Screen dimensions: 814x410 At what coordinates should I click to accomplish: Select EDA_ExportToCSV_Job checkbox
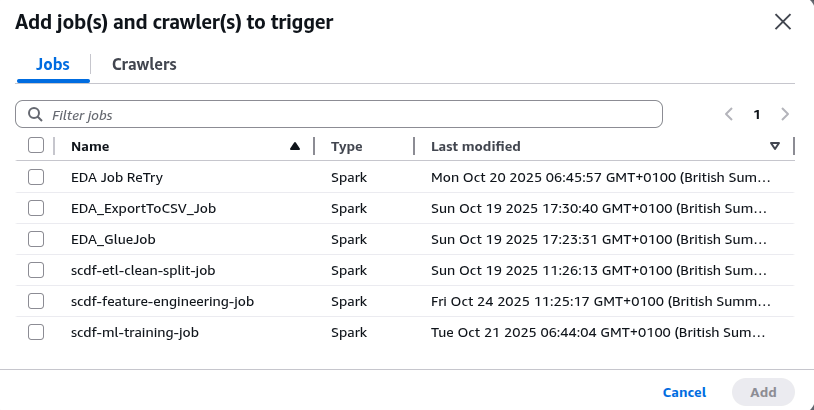pyautogui.click(x=36, y=208)
